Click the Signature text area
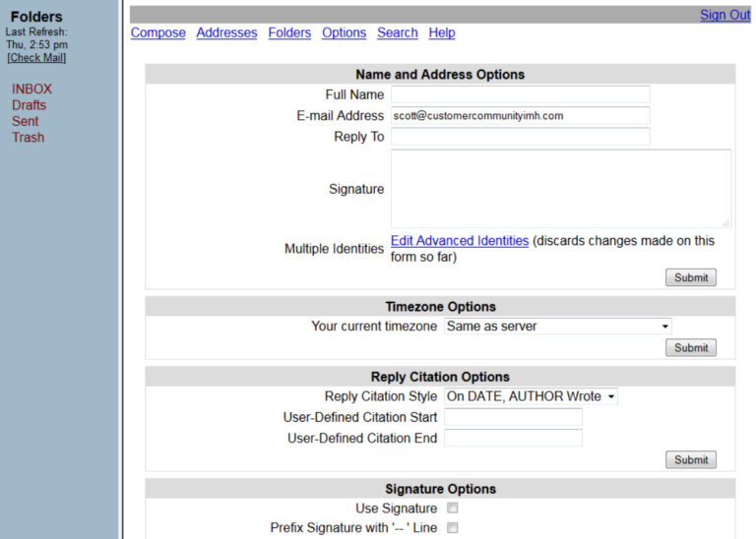The width and height of the screenshot is (756, 539). pyautogui.click(x=560, y=189)
